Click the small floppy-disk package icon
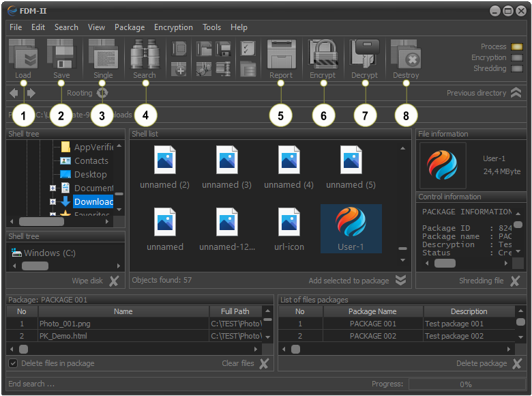Viewport: 532px width, 396px height. (x=223, y=48)
